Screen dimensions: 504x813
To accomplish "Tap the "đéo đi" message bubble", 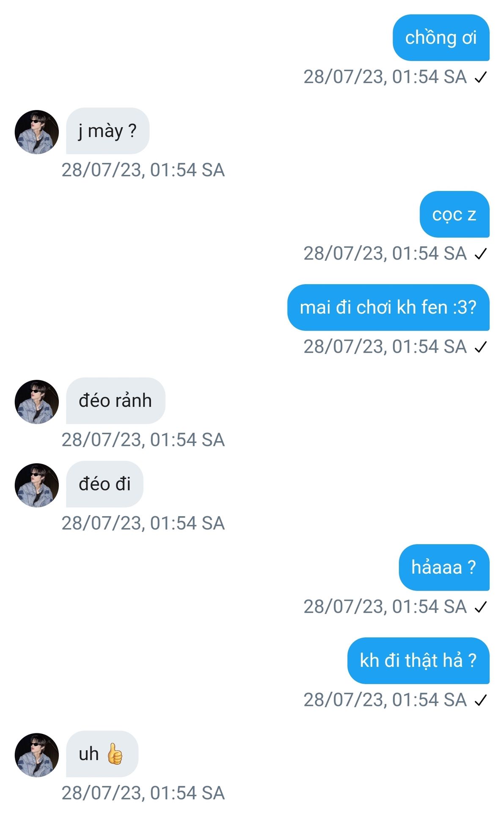I will coord(105,484).
